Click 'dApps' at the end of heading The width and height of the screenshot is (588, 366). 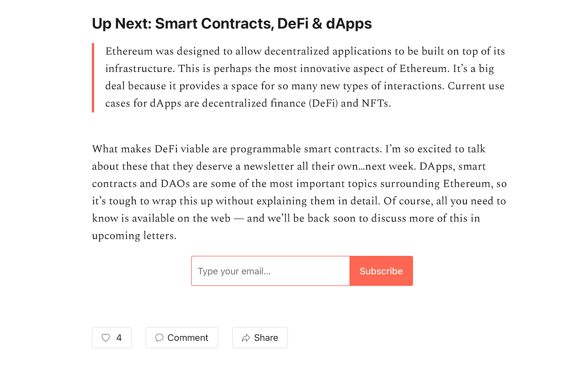click(349, 23)
